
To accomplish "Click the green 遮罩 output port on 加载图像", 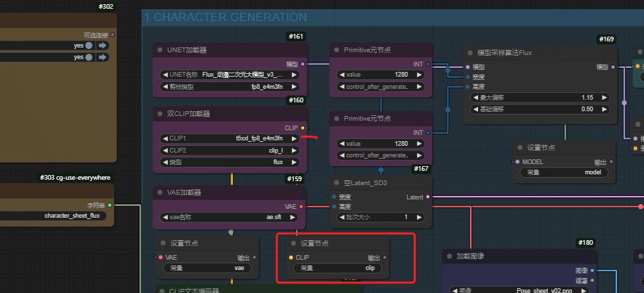I will click(x=592, y=280).
